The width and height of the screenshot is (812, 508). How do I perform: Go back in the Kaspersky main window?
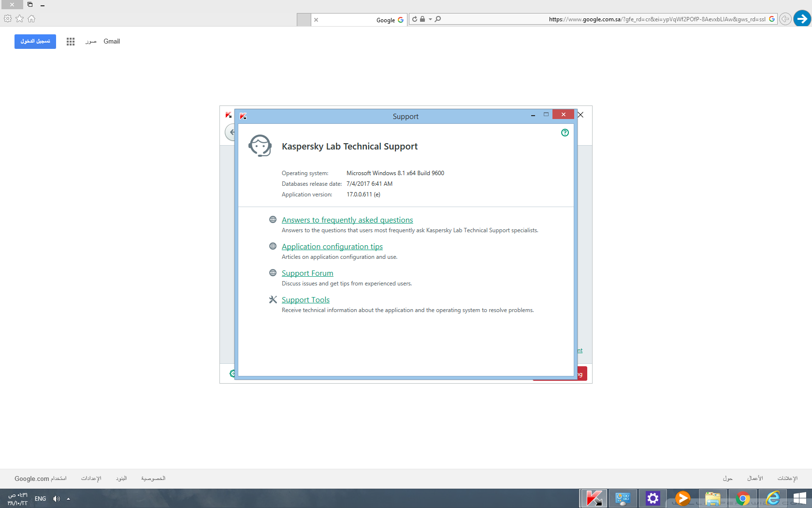(231, 132)
